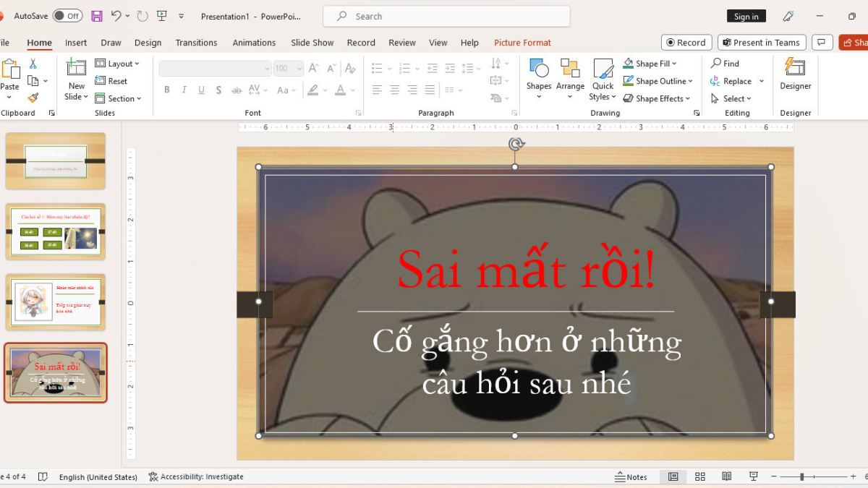
Task: Switch to the Picture Format tab
Action: tap(522, 43)
